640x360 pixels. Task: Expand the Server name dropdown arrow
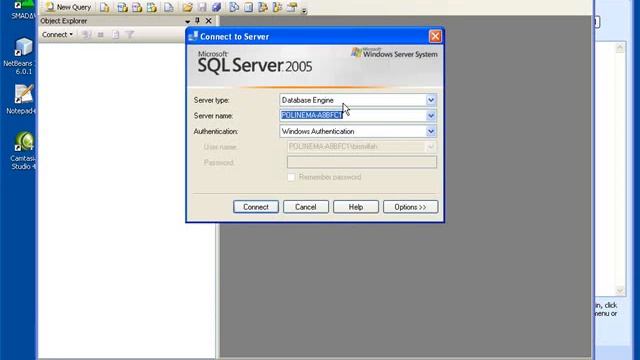[431, 116]
